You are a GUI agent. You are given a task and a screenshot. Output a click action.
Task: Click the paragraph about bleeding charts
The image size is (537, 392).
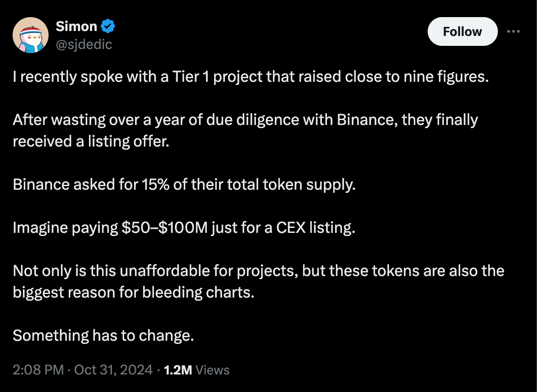(259, 281)
